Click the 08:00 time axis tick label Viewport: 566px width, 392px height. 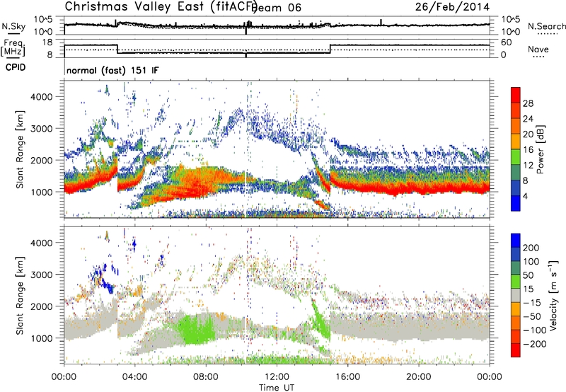(x=206, y=377)
